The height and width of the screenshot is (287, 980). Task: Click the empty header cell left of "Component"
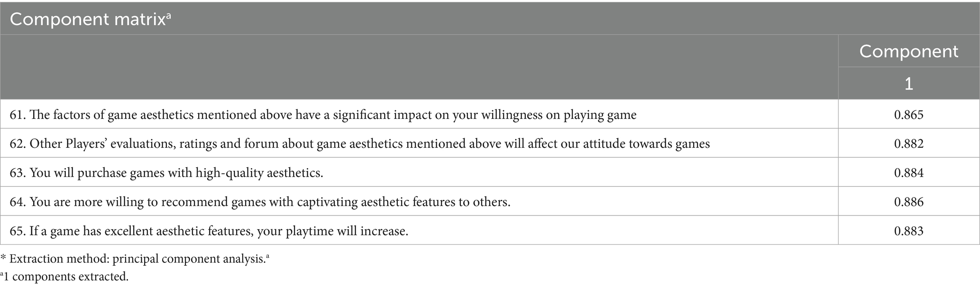coord(419,66)
